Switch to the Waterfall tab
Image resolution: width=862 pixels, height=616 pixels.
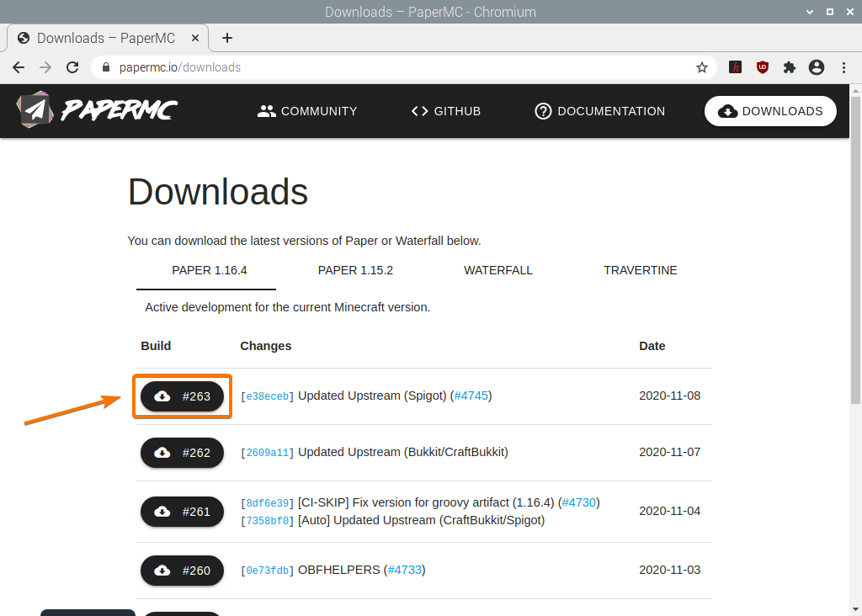coord(498,270)
